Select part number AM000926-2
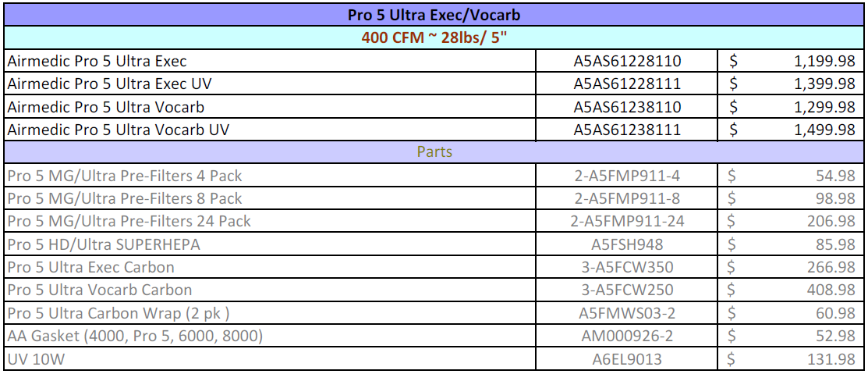 tap(627, 336)
